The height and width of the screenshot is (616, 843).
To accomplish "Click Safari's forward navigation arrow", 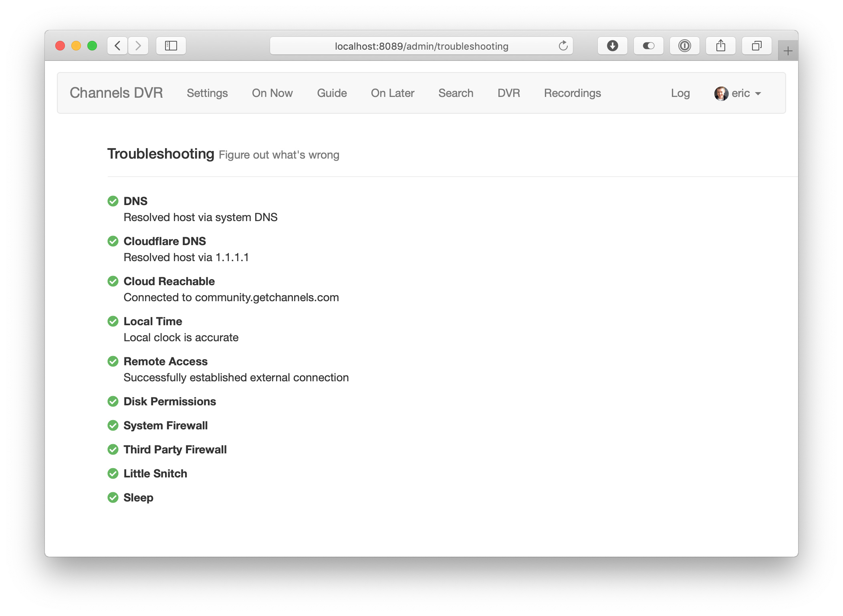I will [138, 46].
